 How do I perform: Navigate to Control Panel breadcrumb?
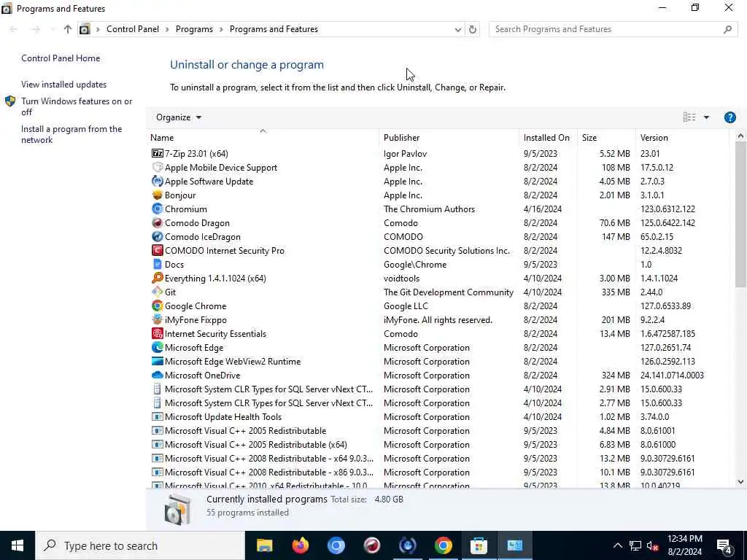[x=133, y=29]
